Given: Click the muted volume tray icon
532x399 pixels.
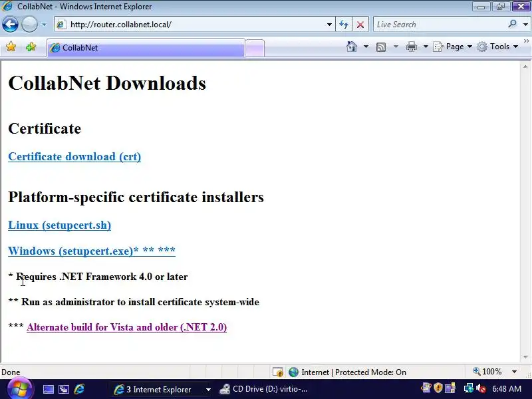Looking at the screenshot, I should coord(481,388).
